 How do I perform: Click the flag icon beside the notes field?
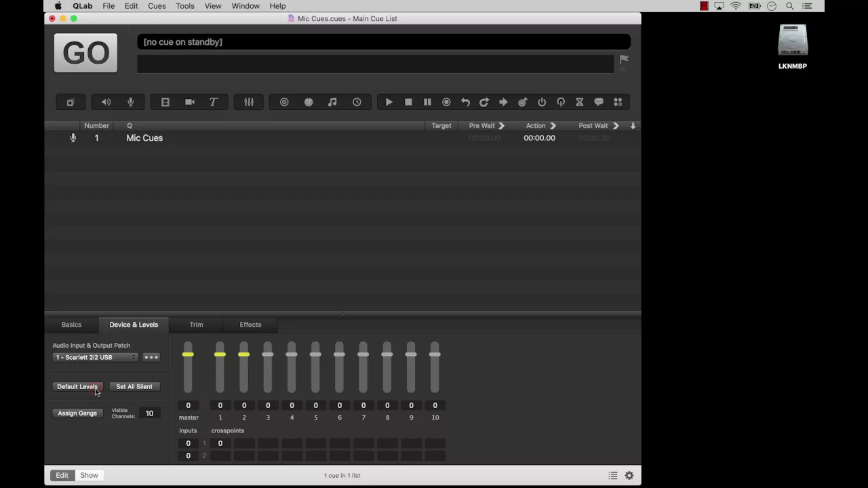[624, 60]
